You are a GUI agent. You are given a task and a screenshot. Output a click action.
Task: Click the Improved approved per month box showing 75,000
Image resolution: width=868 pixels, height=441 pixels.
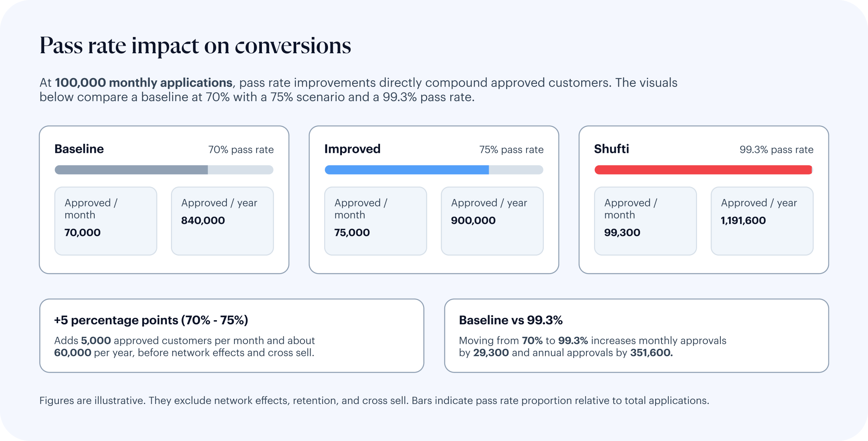[376, 221]
